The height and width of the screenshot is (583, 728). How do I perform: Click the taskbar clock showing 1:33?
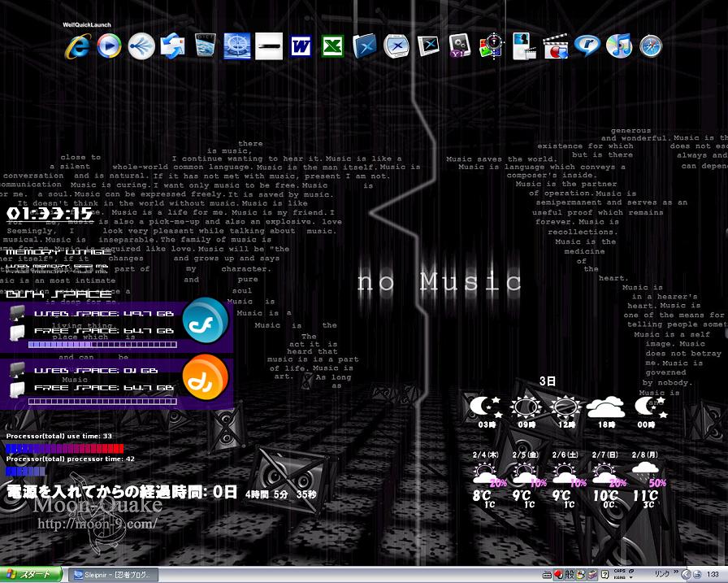tap(713, 575)
